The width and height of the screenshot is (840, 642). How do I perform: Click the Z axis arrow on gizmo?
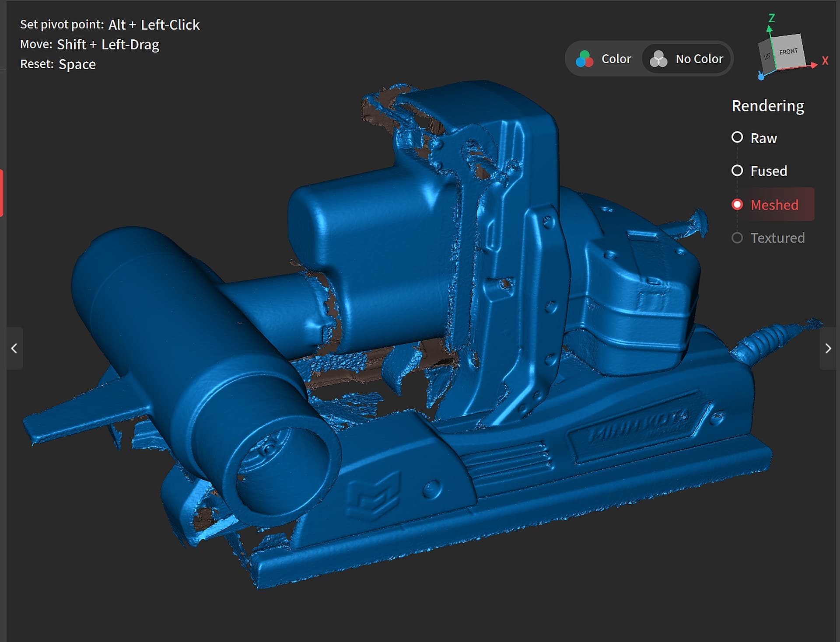770,30
